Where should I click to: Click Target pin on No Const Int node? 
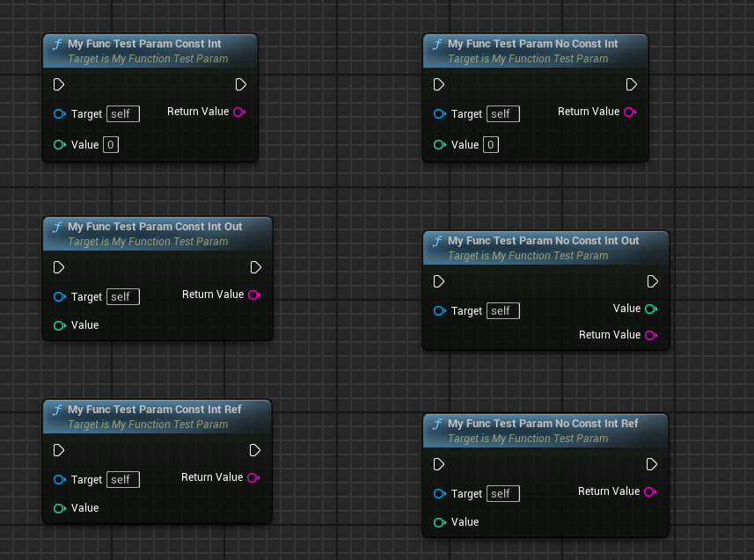pyautogui.click(x=439, y=114)
